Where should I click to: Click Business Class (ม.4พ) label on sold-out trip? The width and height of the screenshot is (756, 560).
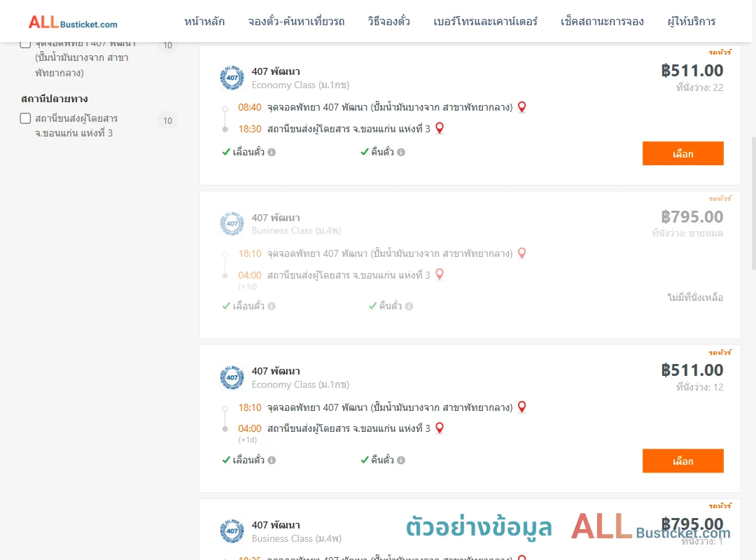[297, 230]
